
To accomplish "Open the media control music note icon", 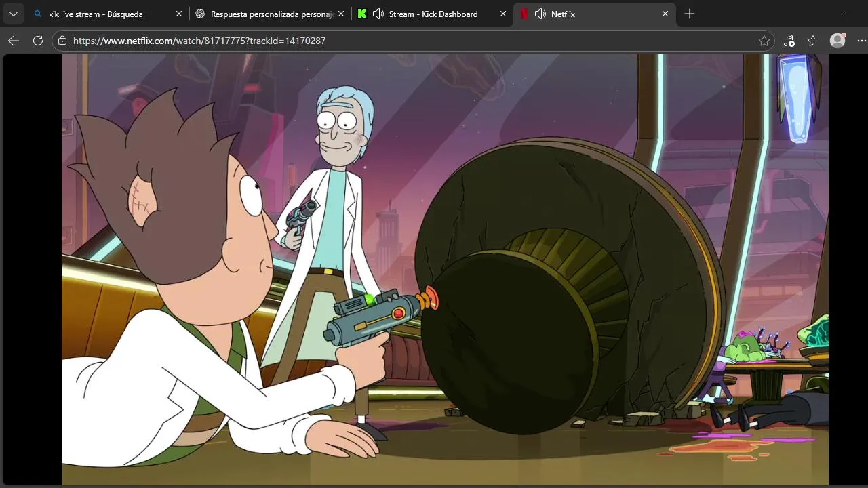I will (x=789, y=41).
